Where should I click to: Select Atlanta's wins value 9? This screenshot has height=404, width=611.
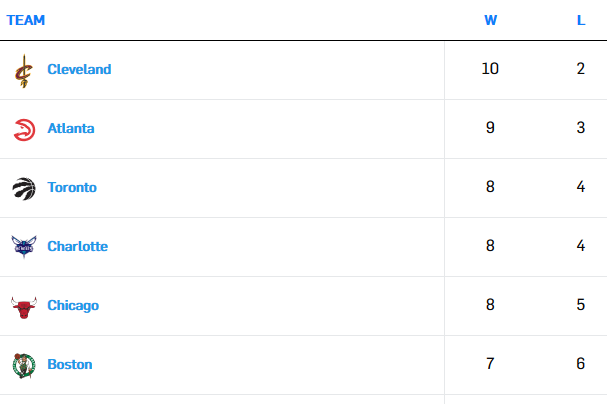tap(490, 128)
